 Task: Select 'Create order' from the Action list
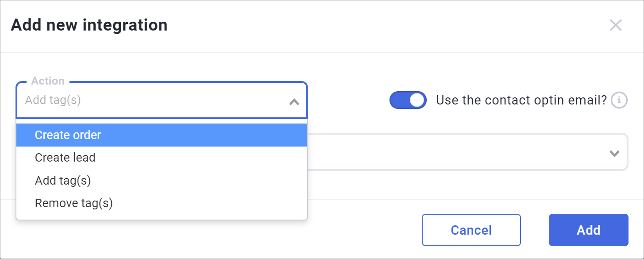(x=68, y=135)
